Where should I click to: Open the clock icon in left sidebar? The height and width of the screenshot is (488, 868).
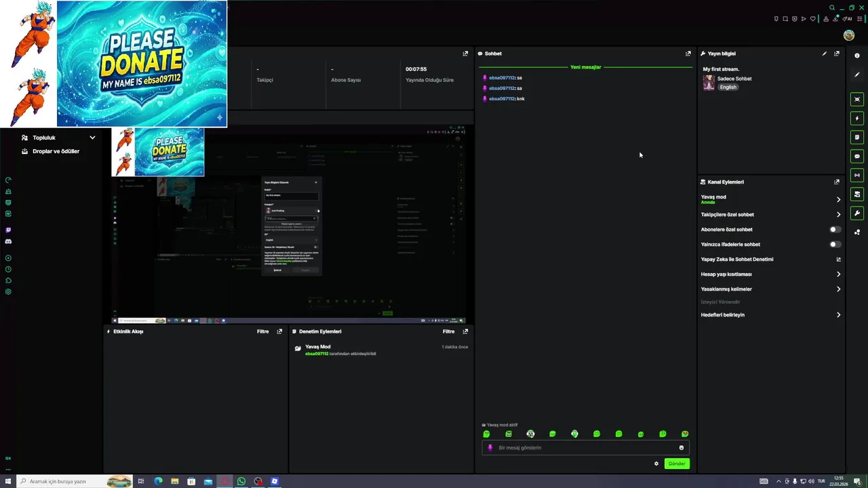8,269
